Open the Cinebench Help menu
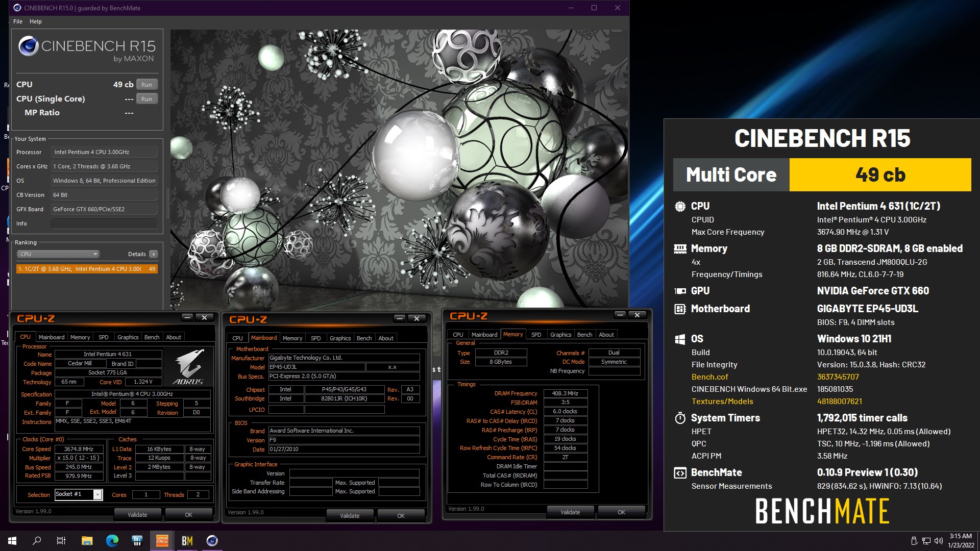Screen dimensions: 980x551 tap(36, 21)
